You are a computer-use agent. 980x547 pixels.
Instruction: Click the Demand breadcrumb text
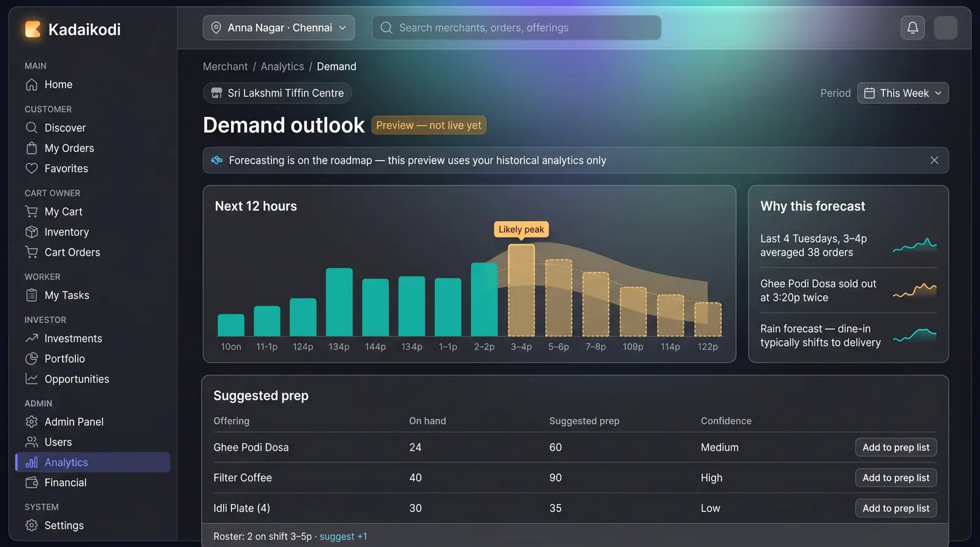[x=336, y=66]
